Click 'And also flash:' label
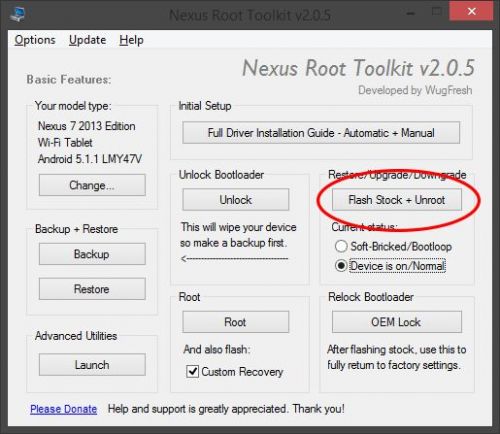This screenshot has width=500, height=434. [x=217, y=349]
